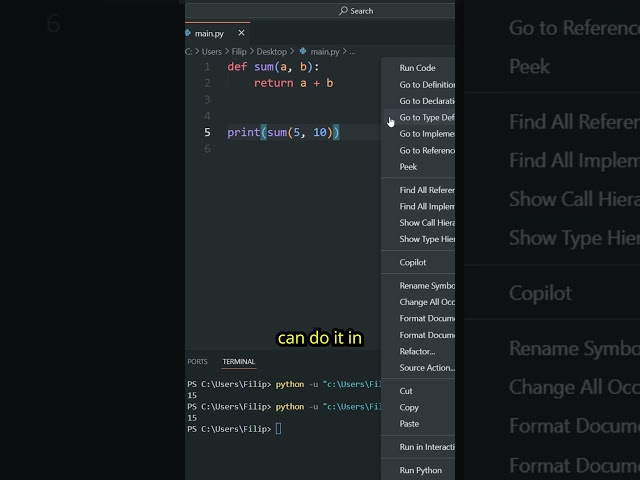
Task: Choose Run in Interactive entry
Action: (418, 447)
